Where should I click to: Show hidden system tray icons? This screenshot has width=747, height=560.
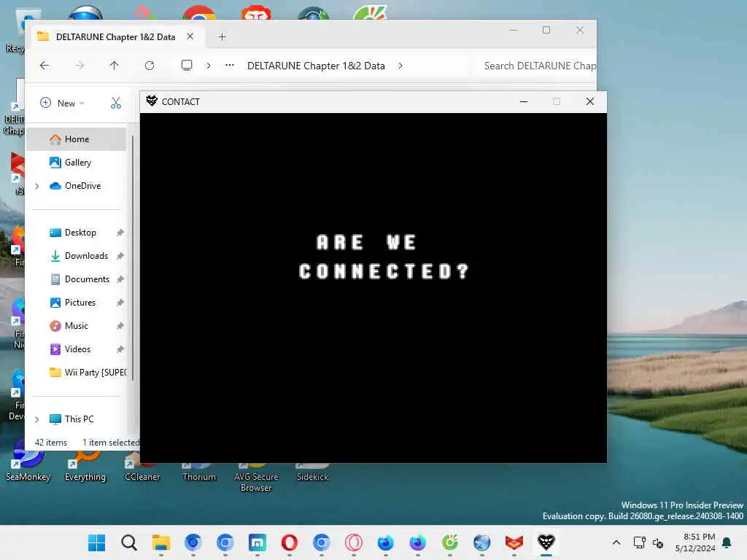click(616, 542)
